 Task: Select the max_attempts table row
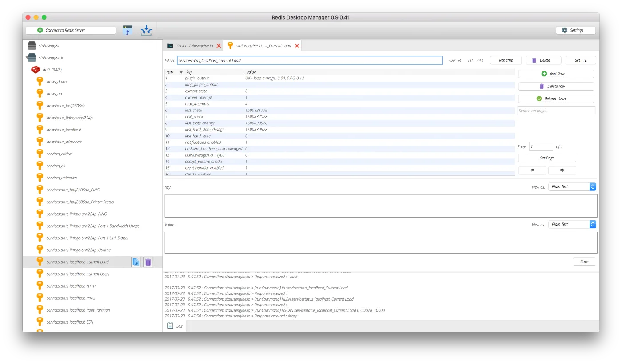pyautogui.click(x=339, y=104)
